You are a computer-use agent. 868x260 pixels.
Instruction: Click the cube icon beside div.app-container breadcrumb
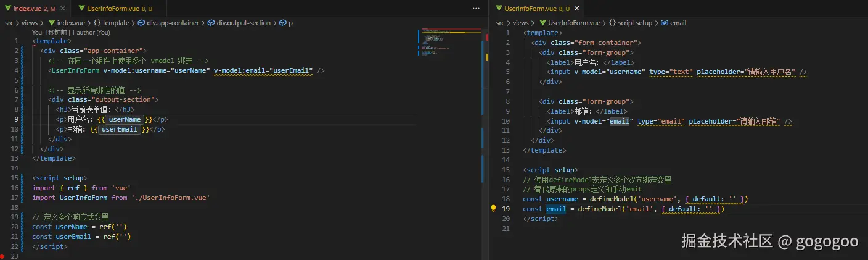point(141,23)
